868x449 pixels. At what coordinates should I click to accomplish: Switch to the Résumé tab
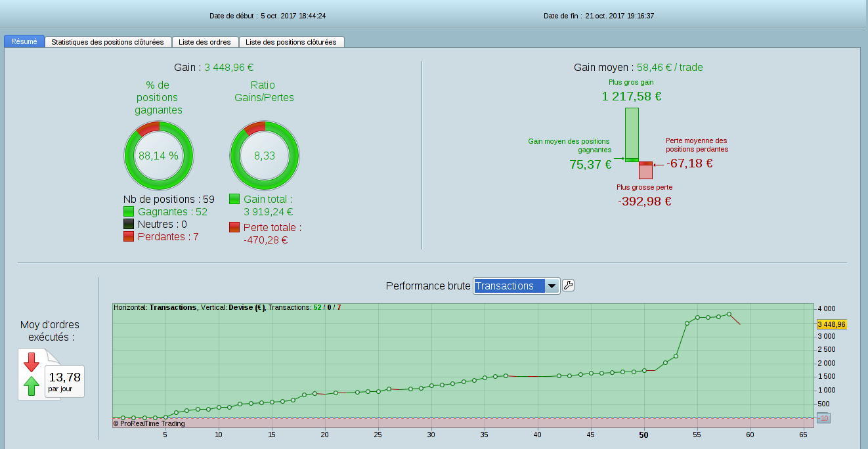pos(24,41)
